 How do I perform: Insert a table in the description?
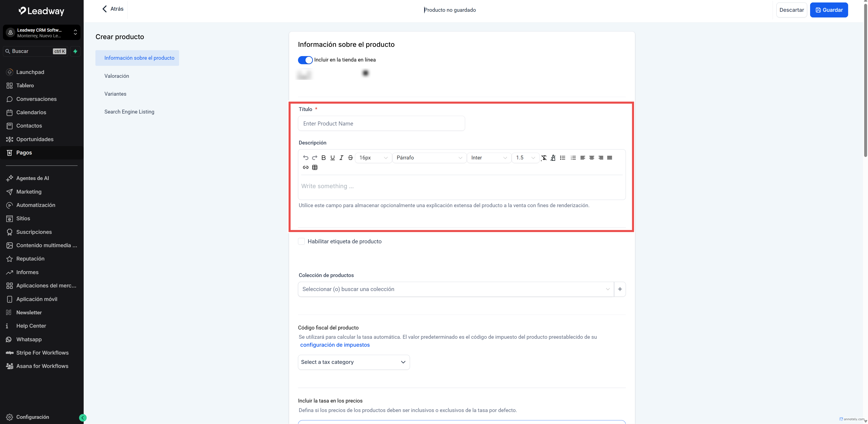click(x=315, y=168)
